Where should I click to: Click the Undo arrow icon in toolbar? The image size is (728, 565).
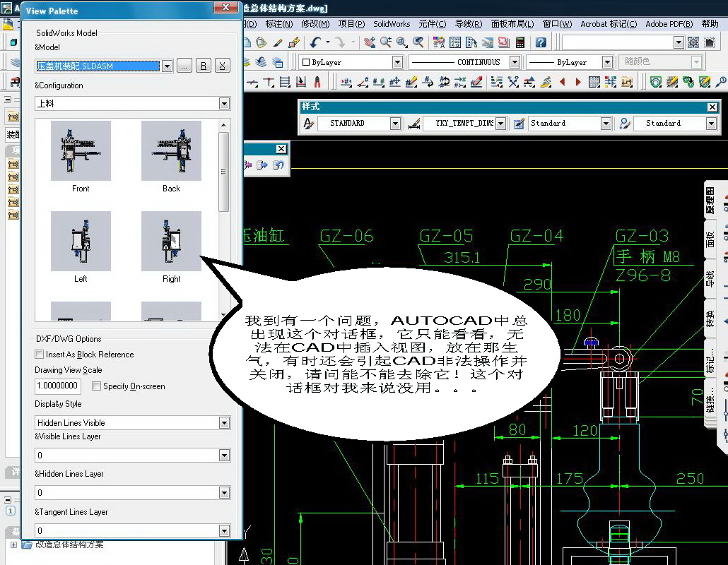click(x=315, y=42)
